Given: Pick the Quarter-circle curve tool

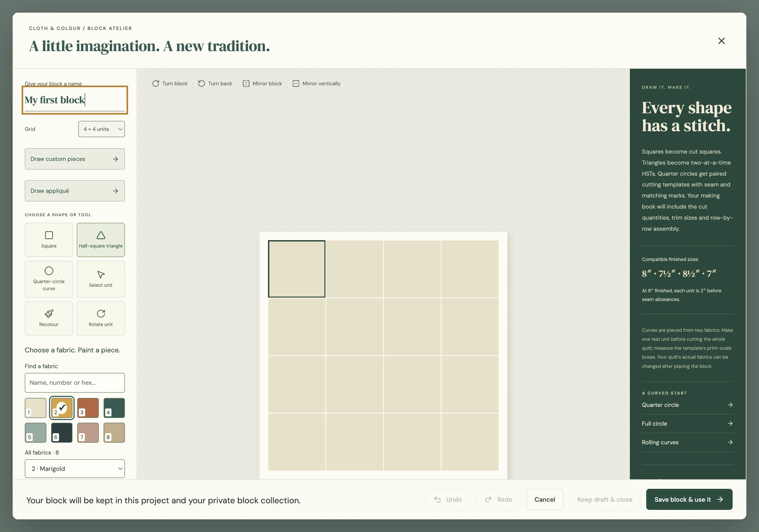Looking at the screenshot, I should pyautogui.click(x=48, y=279).
